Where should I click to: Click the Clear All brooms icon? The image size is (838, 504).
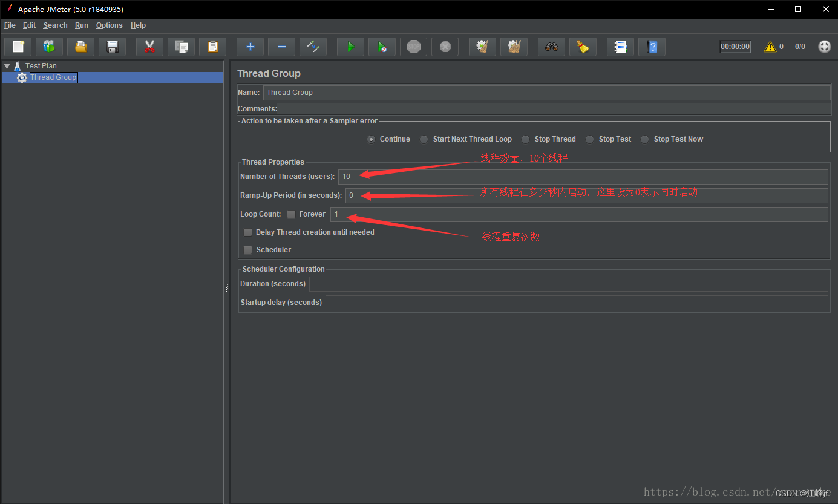pyautogui.click(x=514, y=47)
